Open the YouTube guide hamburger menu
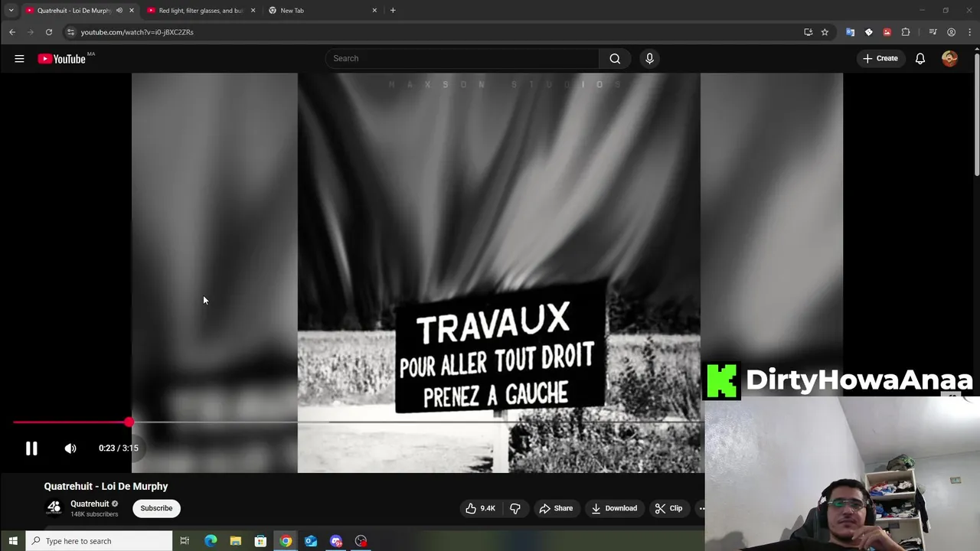Screen dimensions: 980x551 [19, 58]
